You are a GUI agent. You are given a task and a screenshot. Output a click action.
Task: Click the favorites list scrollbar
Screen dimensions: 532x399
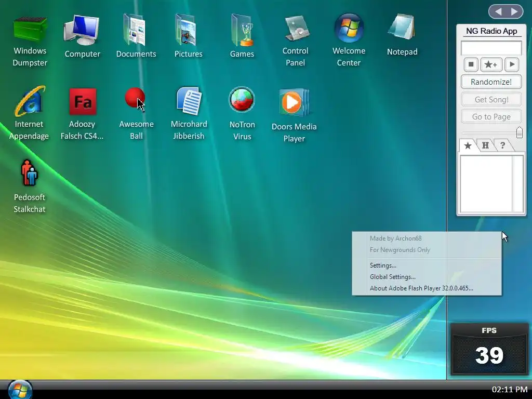(x=517, y=184)
